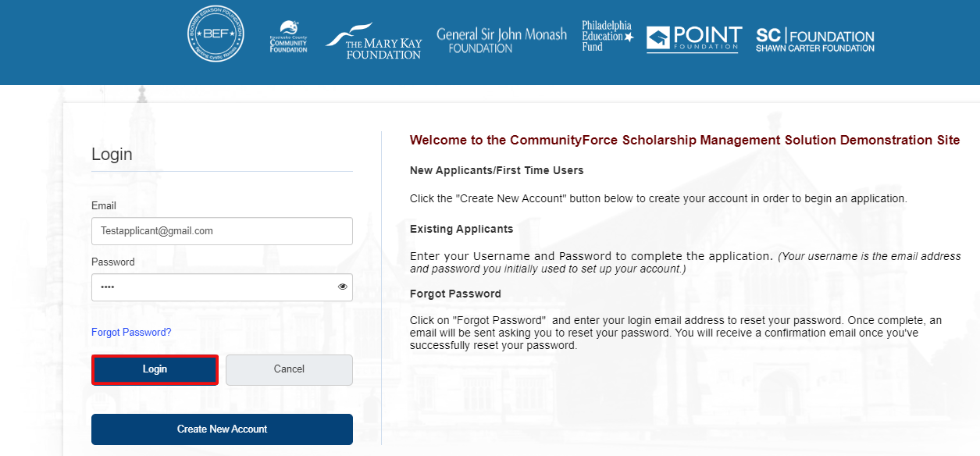Click the Existing Applicants heading
Viewport: 980px width, 456px height.
(x=461, y=229)
